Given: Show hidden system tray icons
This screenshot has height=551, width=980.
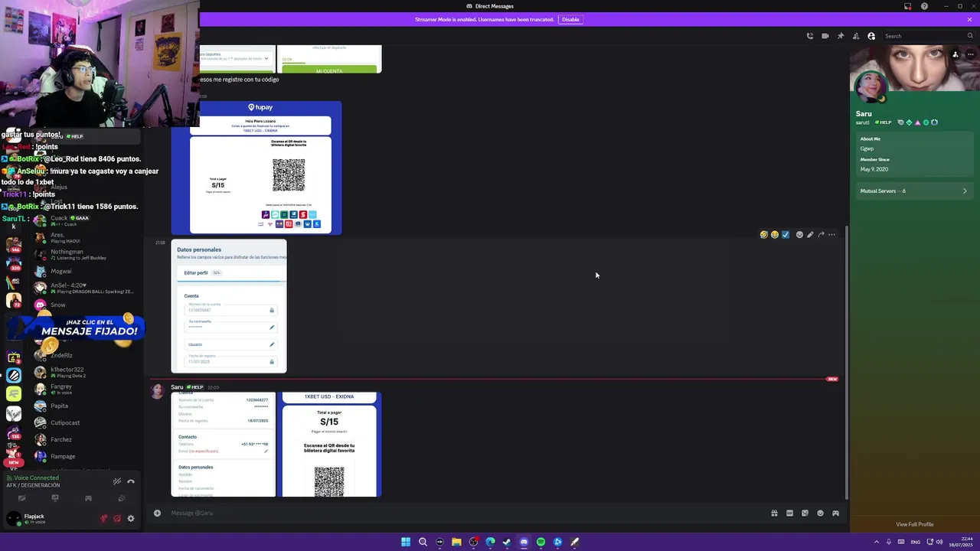Looking at the screenshot, I should (x=877, y=542).
